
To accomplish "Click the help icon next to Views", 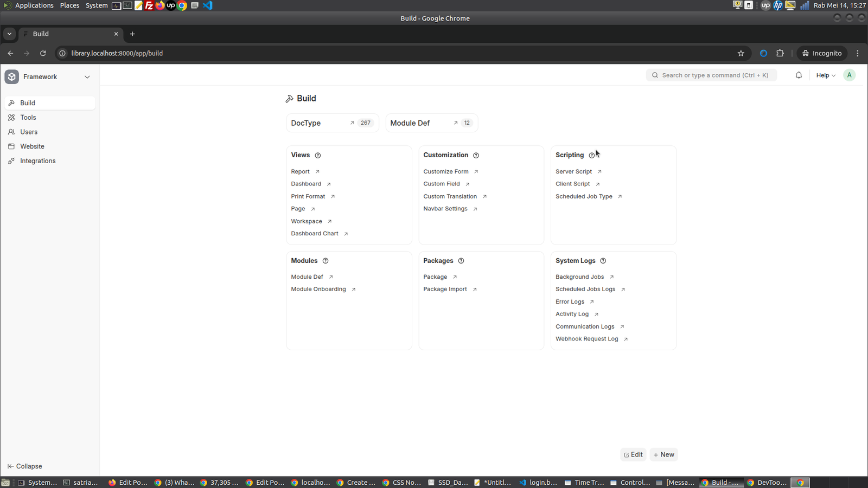I will tap(318, 156).
